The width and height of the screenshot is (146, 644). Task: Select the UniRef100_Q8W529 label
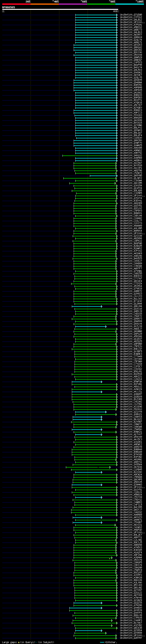click(x=131, y=58)
